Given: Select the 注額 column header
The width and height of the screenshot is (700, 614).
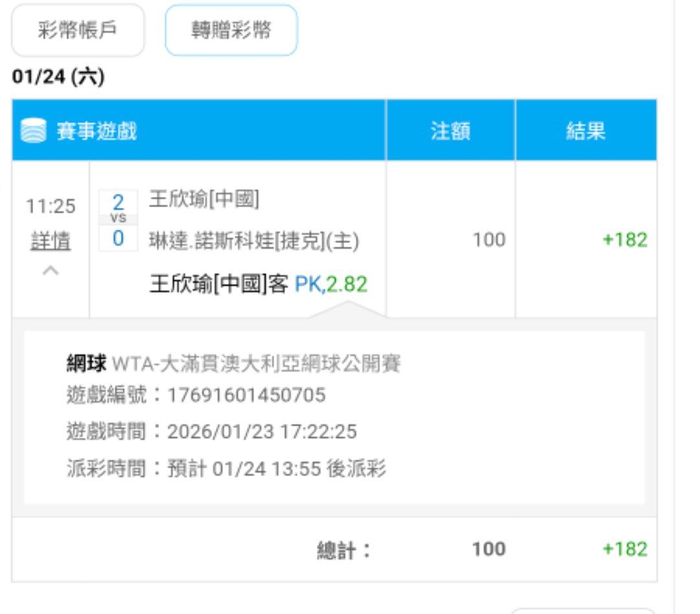Looking at the screenshot, I should click(450, 131).
